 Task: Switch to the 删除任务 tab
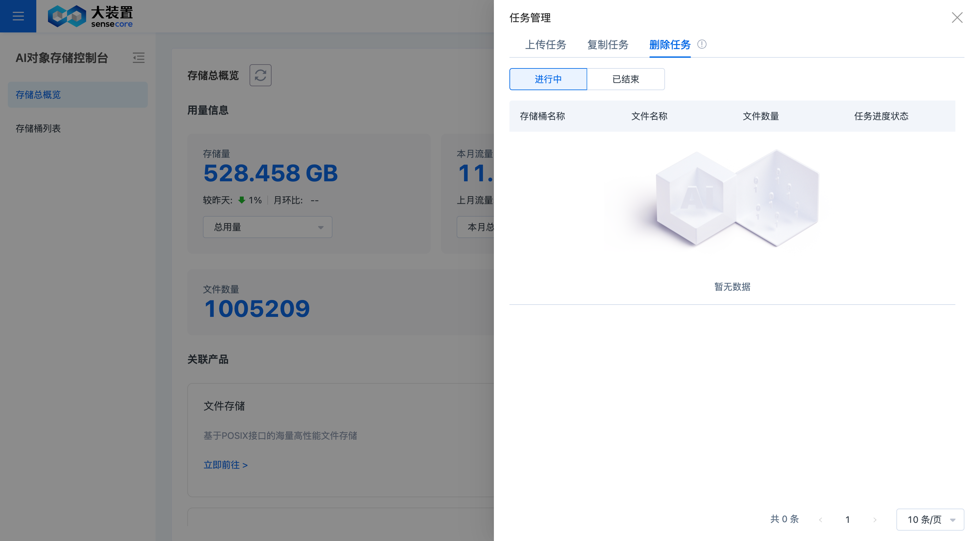click(x=670, y=45)
